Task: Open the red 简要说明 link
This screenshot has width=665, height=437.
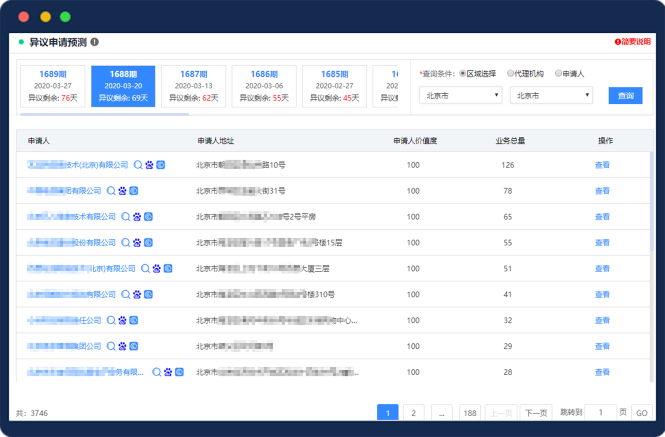Action: click(633, 42)
